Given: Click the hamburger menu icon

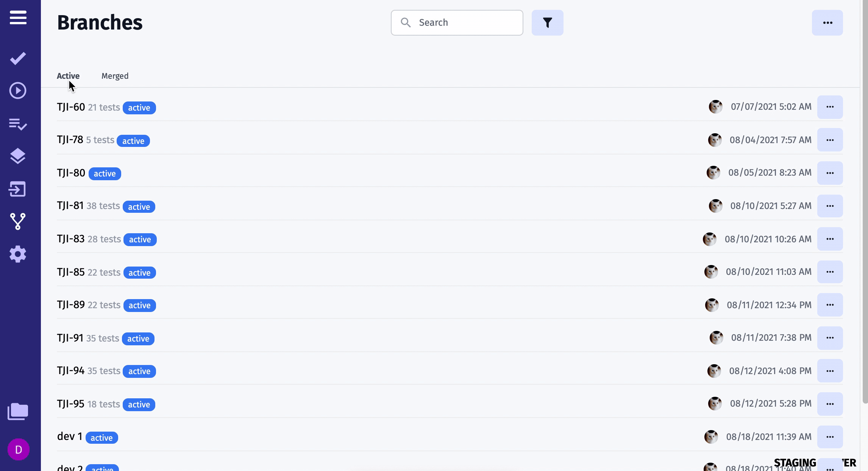Looking at the screenshot, I should pos(18,17).
